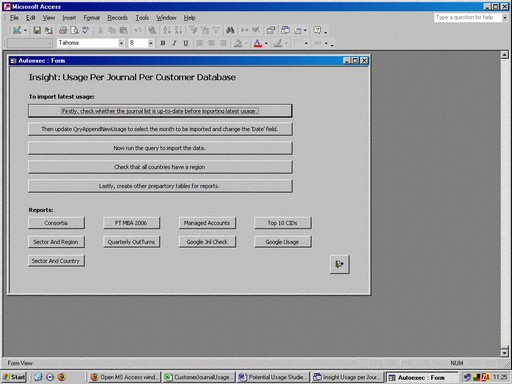
Task: Open the Consortia report
Action: (x=56, y=223)
